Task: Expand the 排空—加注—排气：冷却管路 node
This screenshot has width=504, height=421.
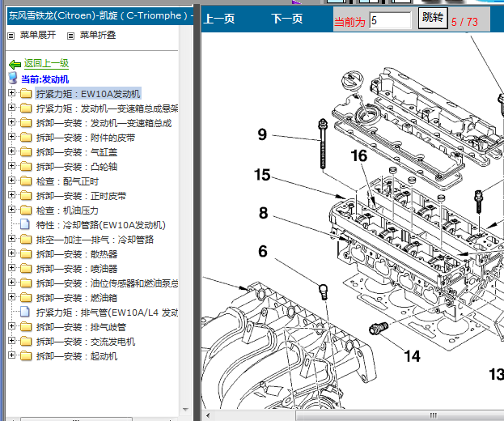Action: (11, 238)
